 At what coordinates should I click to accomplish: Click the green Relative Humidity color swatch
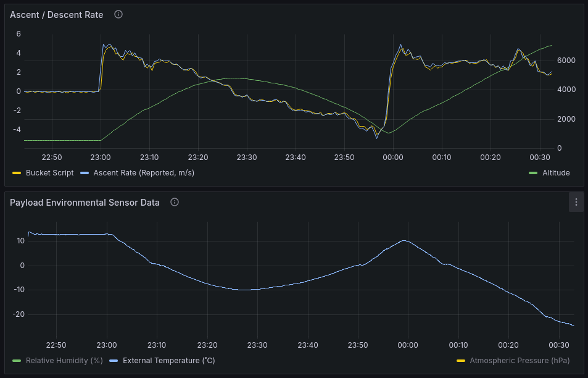pos(17,360)
